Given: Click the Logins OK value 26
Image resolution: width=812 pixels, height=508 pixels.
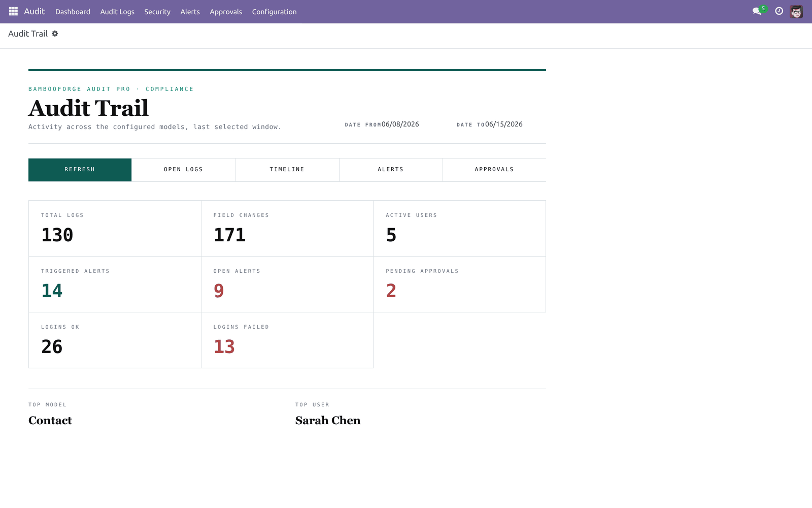Looking at the screenshot, I should pyautogui.click(x=52, y=347).
